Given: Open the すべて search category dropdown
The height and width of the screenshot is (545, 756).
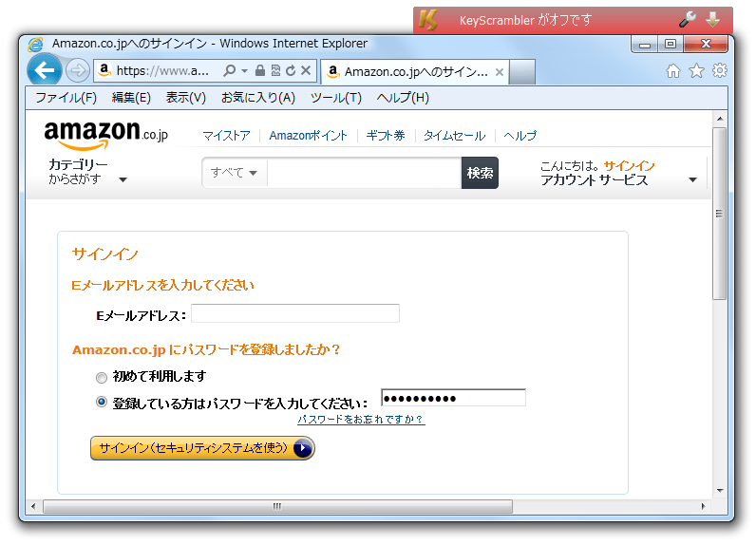Looking at the screenshot, I should [234, 173].
